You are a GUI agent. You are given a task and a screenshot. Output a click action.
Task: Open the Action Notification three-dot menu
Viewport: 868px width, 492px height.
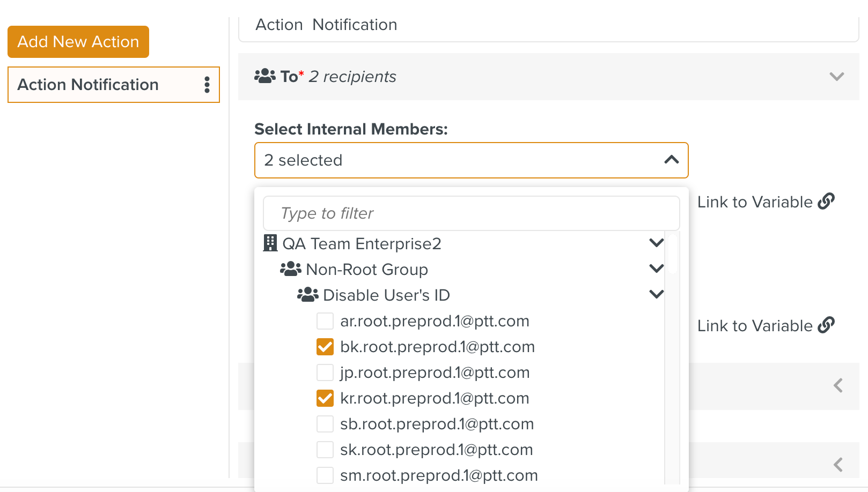207,85
